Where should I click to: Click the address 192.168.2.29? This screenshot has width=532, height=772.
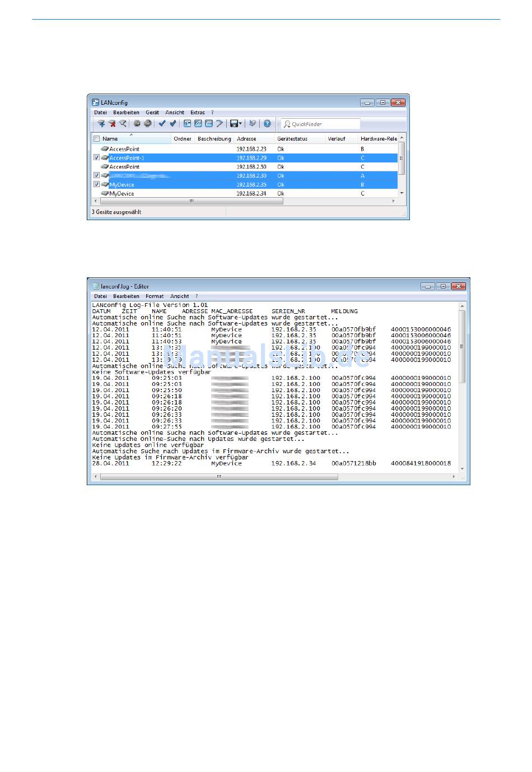[x=251, y=158]
